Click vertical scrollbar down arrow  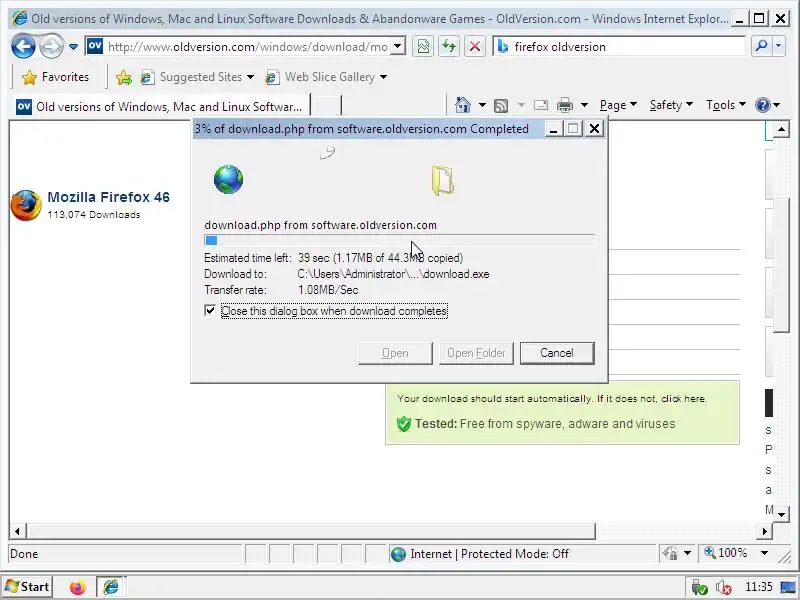tap(781, 514)
